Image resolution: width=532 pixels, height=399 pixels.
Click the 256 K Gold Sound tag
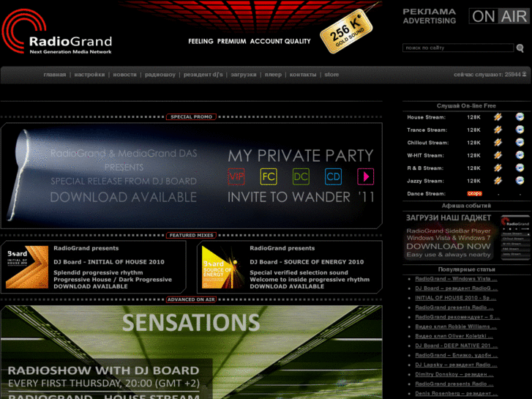coord(346,31)
